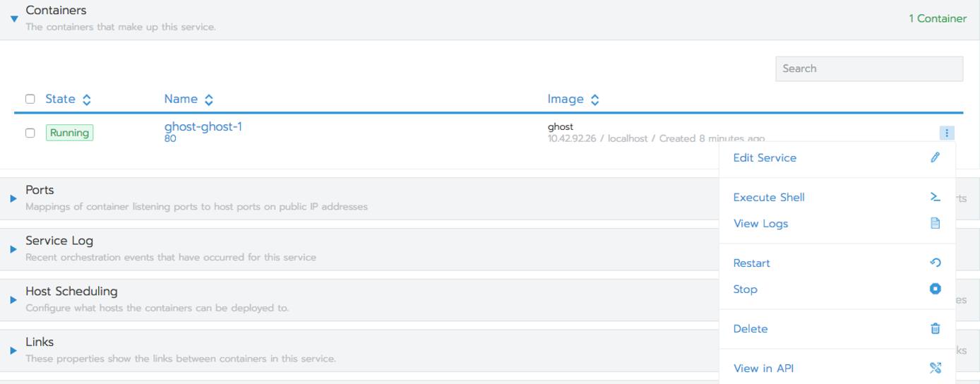Expand the Host Scheduling section
The height and width of the screenshot is (384, 980).
click(x=13, y=300)
